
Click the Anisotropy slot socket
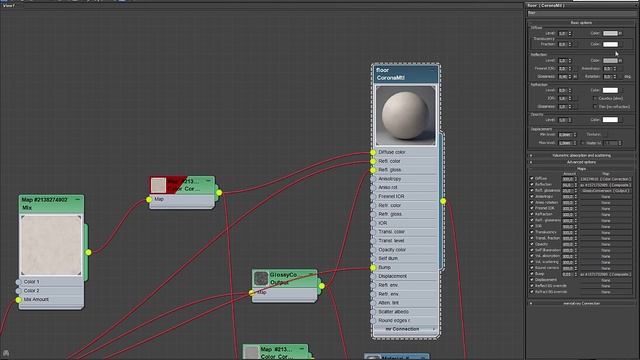pos(373,179)
